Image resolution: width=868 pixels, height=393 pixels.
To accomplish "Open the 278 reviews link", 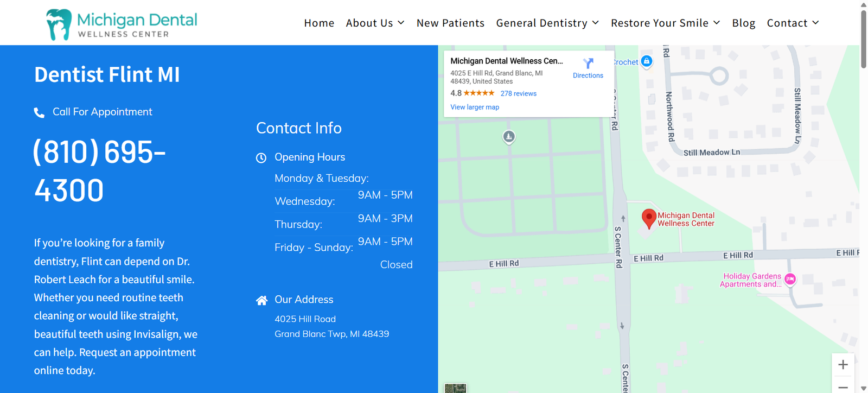I will 518,93.
